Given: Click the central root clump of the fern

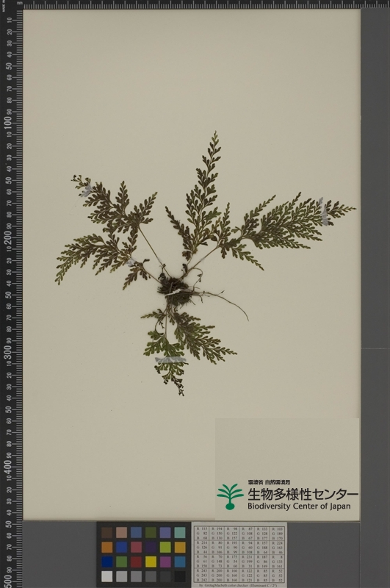Looking at the screenshot, I should 174,290.
